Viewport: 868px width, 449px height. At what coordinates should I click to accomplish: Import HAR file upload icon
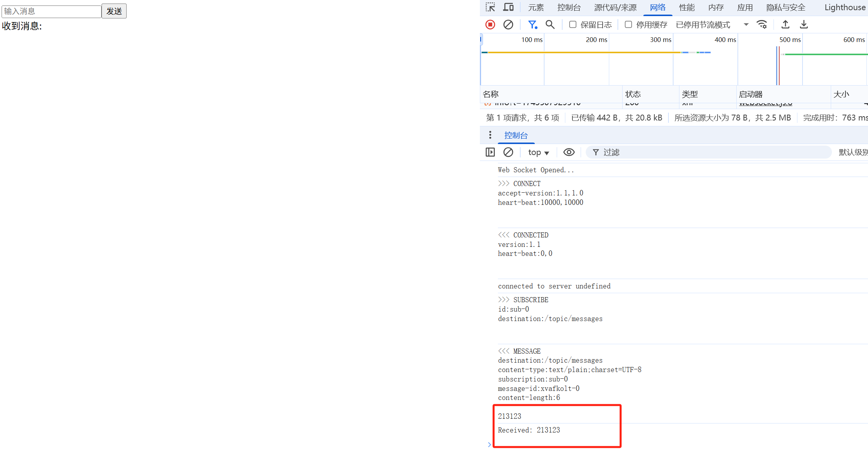pyautogui.click(x=785, y=24)
